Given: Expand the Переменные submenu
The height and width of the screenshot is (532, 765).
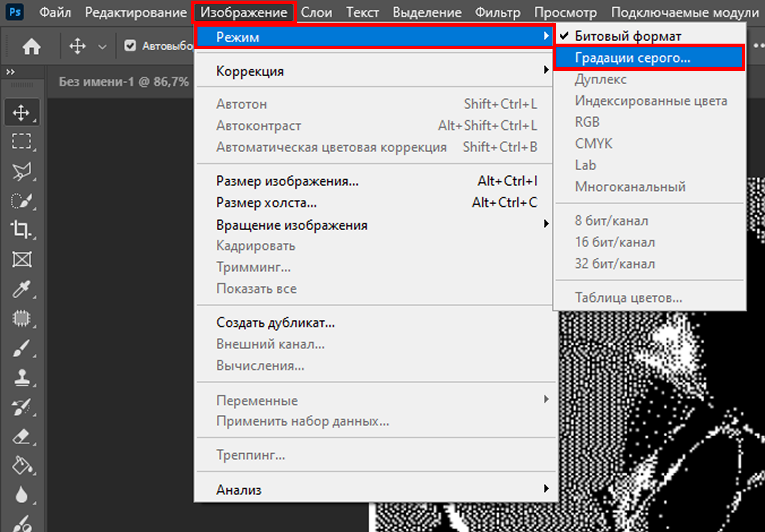Looking at the screenshot, I should pyautogui.click(x=374, y=400).
